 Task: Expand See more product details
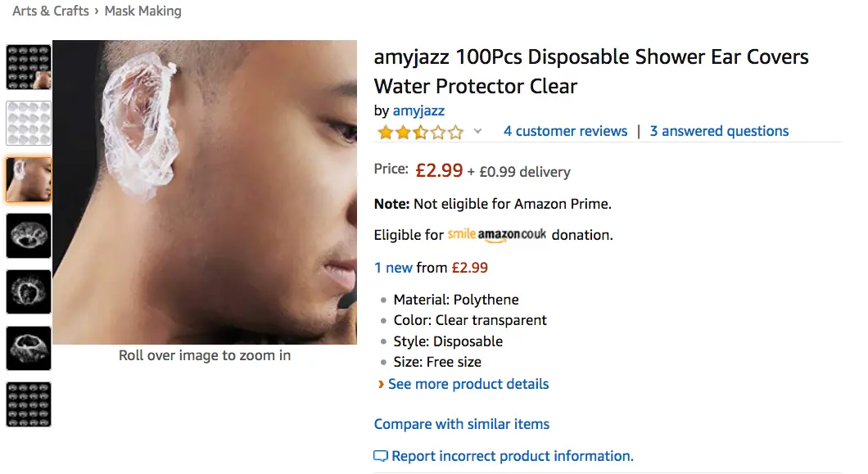(468, 384)
